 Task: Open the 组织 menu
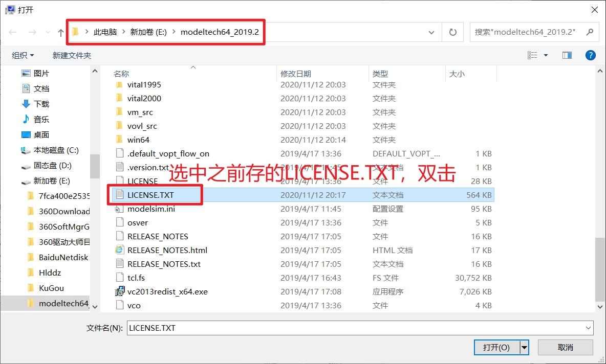pyautogui.click(x=23, y=56)
